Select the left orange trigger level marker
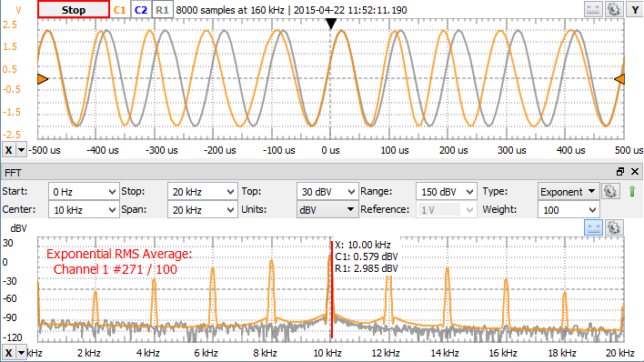 click(43, 78)
